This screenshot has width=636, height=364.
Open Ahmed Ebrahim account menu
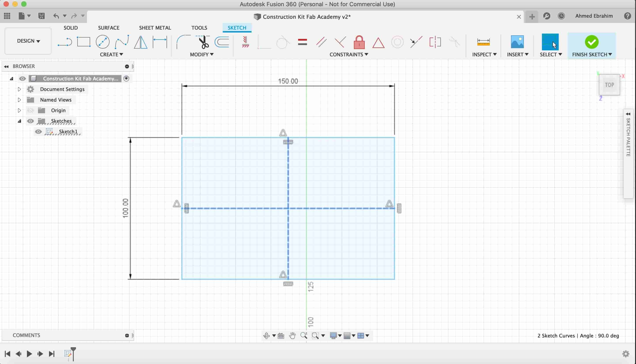click(x=594, y=16)
